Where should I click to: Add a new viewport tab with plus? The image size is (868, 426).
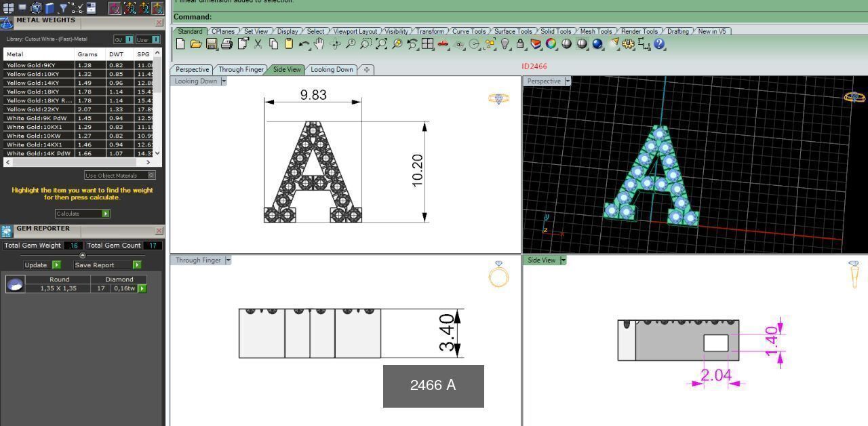point(367,70)
